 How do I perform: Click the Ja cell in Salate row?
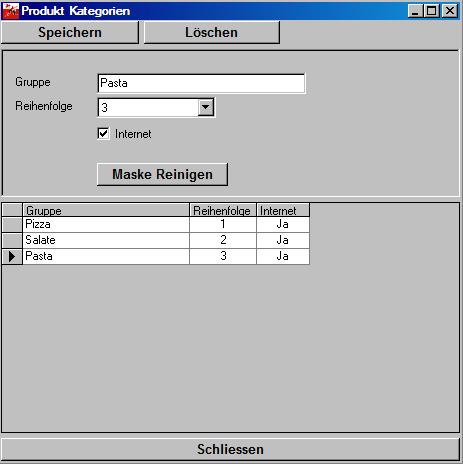tap(283, 240)
